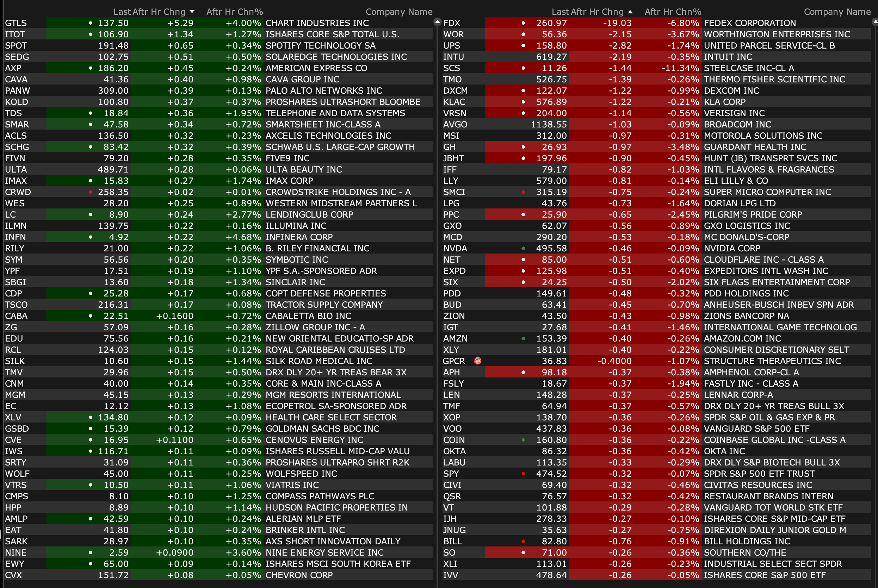
Task: Sort right table by Aftr Hr Chn% column
Action: click(x=673, y=12)
